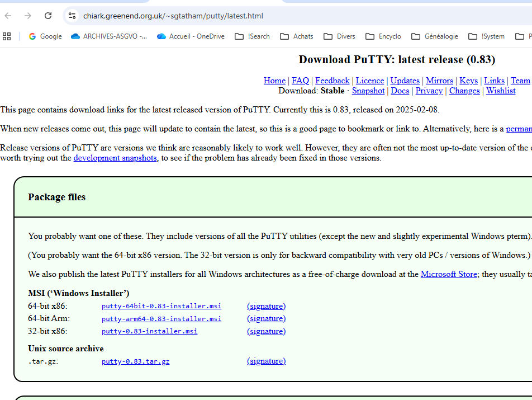The height and width of the screenshot is (400, 532).
Task: Open signature for .tar.gz archive
Action: [267, 361]
